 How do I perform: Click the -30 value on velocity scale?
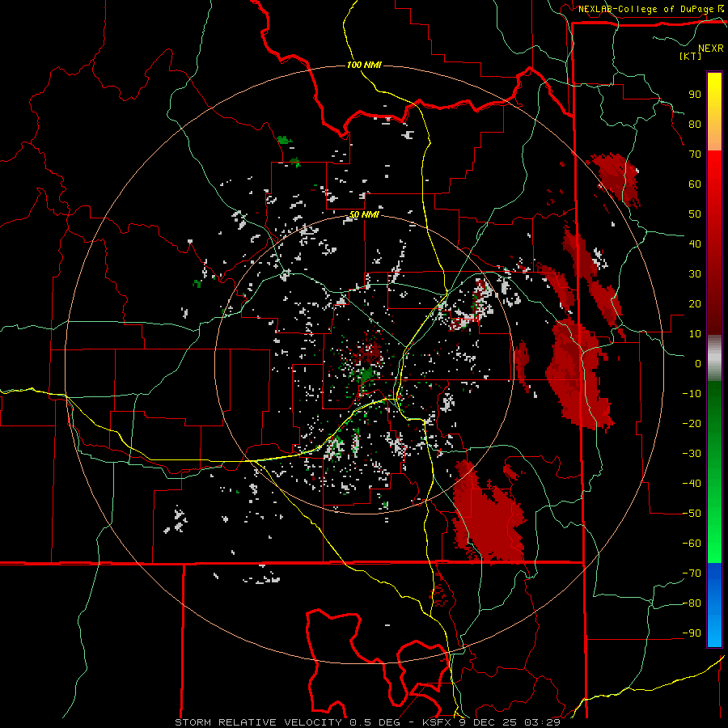pos(692,454)
